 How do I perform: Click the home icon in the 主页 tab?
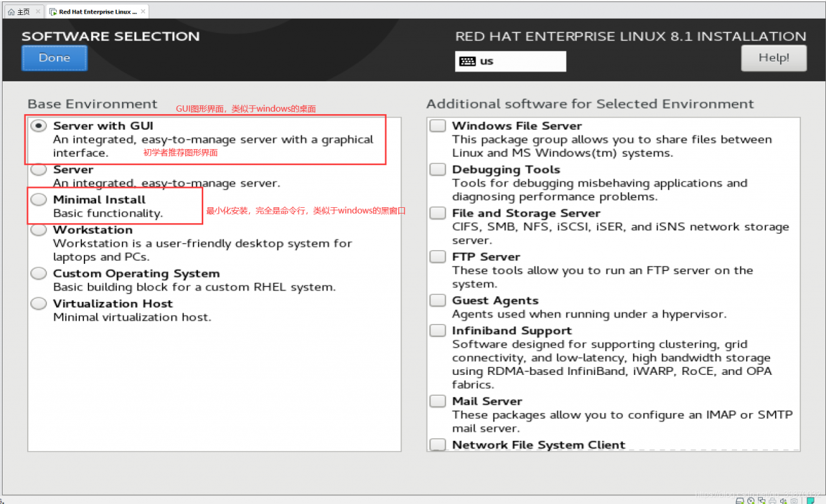[x=11, y=12]
